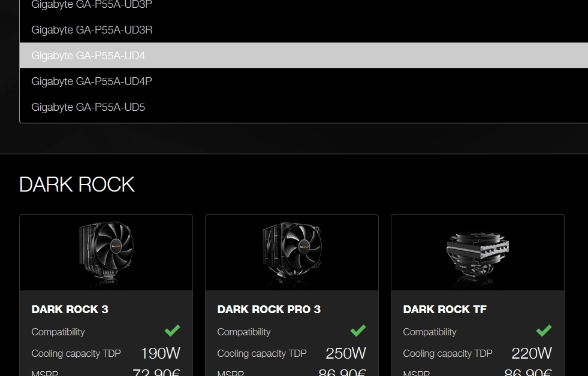588x376 pixels.
Task: Click the 250W cooling capacity value
Action: (x=345, y=353)
